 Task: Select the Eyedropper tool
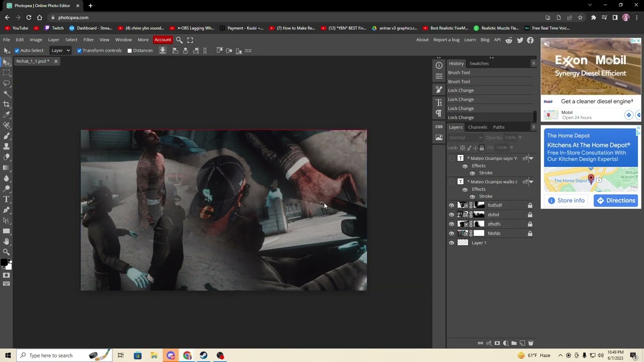[x=7, y=115]
